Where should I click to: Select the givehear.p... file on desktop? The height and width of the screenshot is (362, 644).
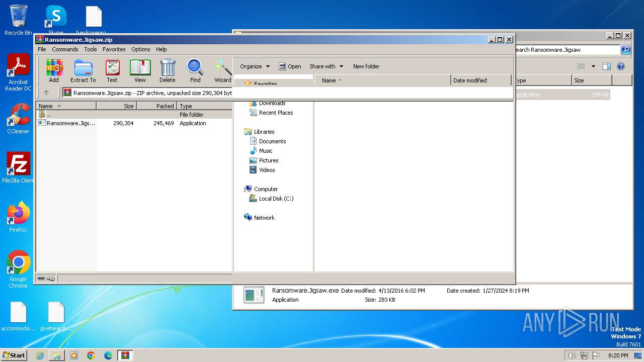click(x=56, y=316)
